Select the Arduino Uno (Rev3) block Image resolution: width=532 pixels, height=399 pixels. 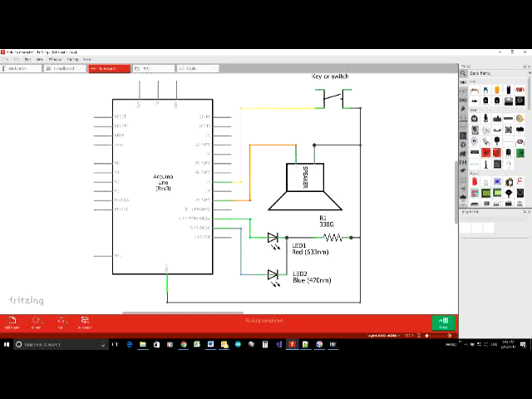coord(163,186)
